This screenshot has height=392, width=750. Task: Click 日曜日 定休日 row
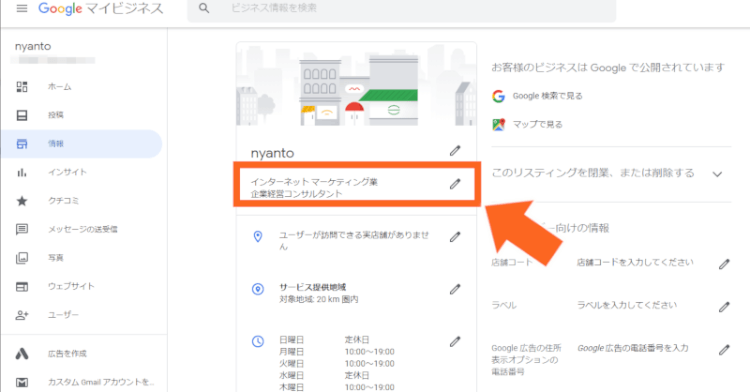click(324, 340)
